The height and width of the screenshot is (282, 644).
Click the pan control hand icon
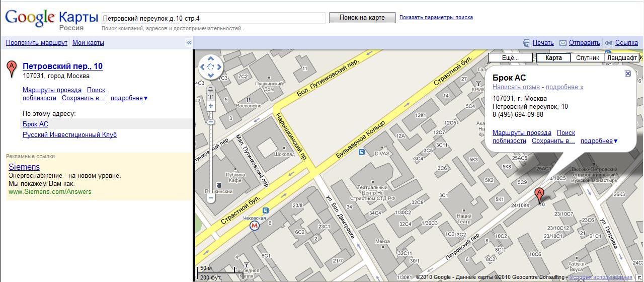point(211,66)
